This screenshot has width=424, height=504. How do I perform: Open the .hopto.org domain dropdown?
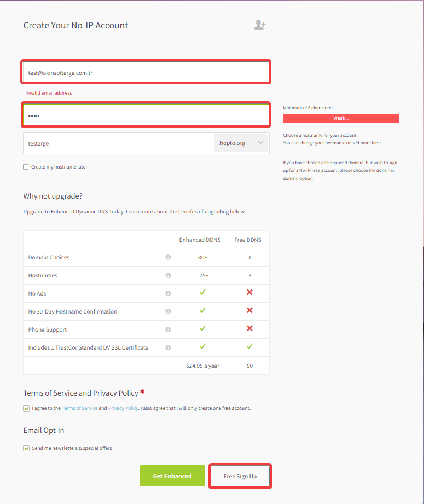click(241, 143)
